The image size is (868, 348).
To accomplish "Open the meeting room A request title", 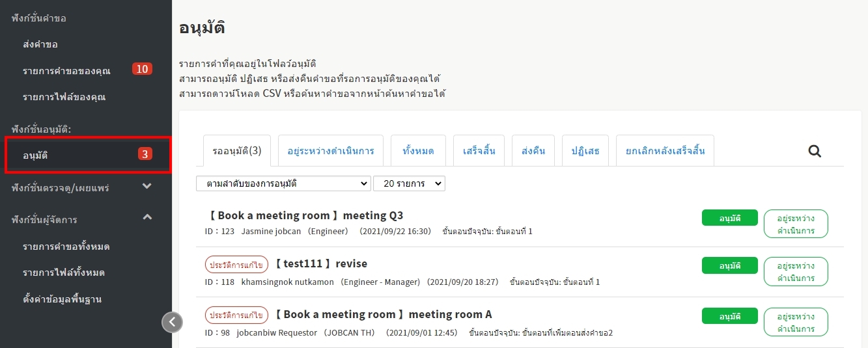I will pyautogui.click(x=383, y=315).
